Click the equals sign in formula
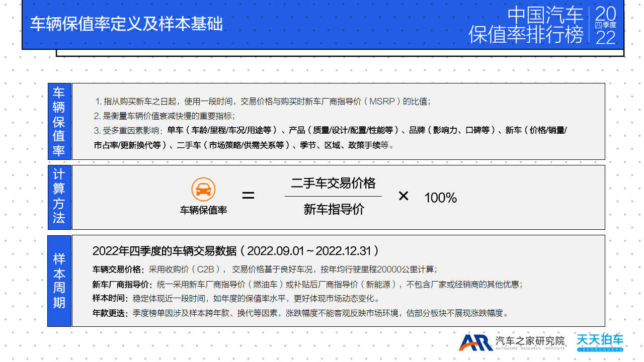 tap(248, 196)
